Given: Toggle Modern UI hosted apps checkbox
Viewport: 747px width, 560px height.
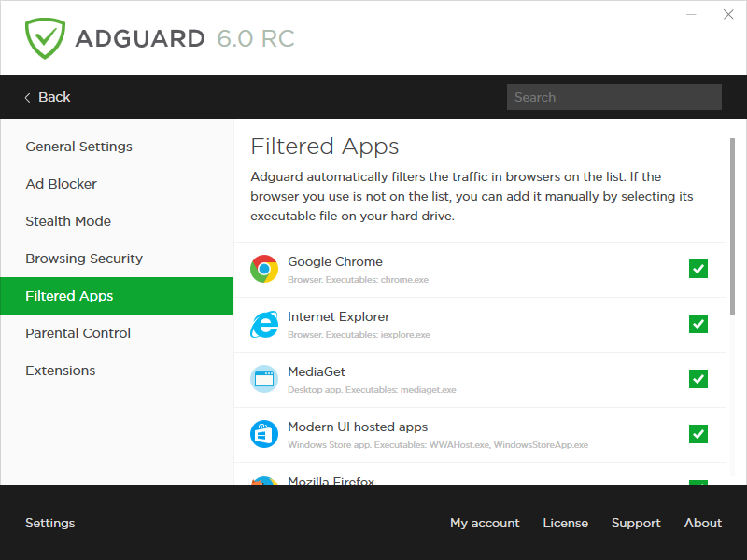Looking at the screenshot, I should click(698, 434).
